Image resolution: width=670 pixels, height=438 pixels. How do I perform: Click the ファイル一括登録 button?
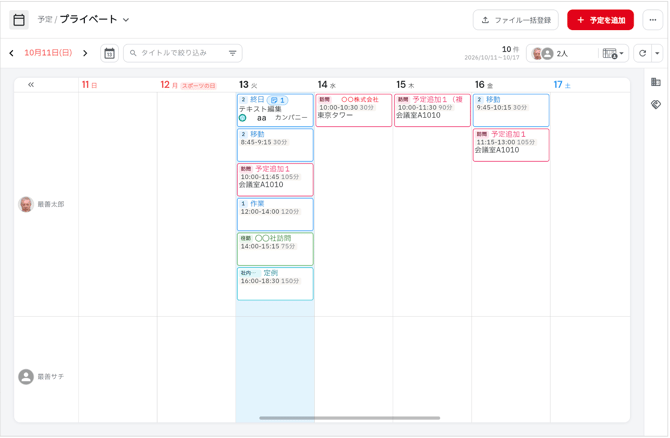516,20
